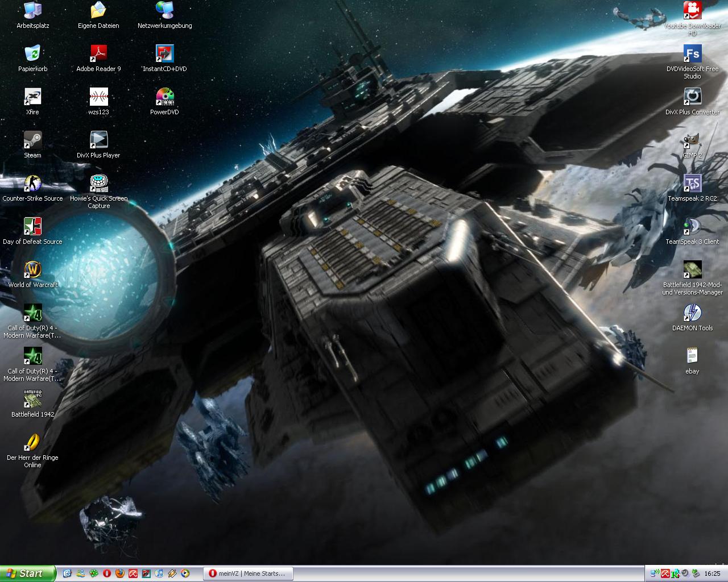Screen dimensions: 728x582
Task: Click the Papierkorb recycle bin
Action: click(x=32, y=54)
